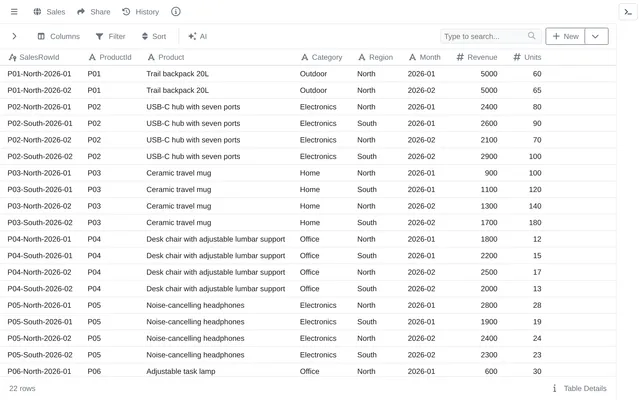The image size is (640, 400).
Task: Expand the left side panel chevron
Action: (14, 36)
